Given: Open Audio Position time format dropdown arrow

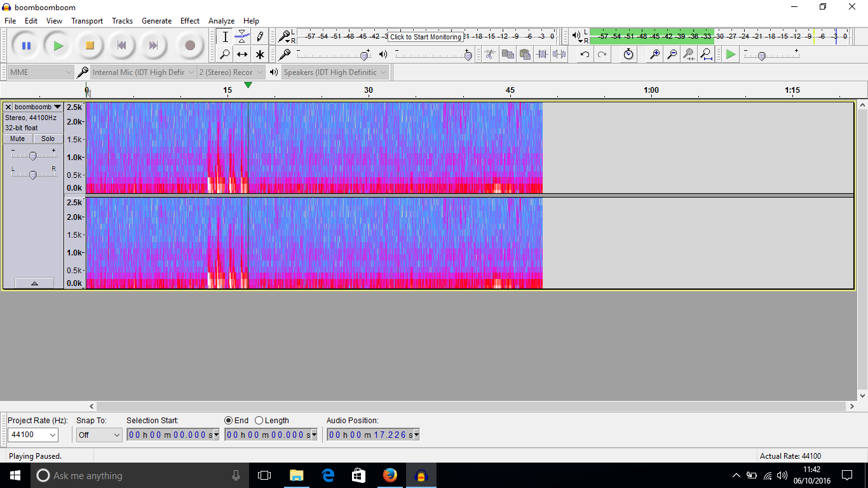Looking at the screenshot, I should 417,435.
